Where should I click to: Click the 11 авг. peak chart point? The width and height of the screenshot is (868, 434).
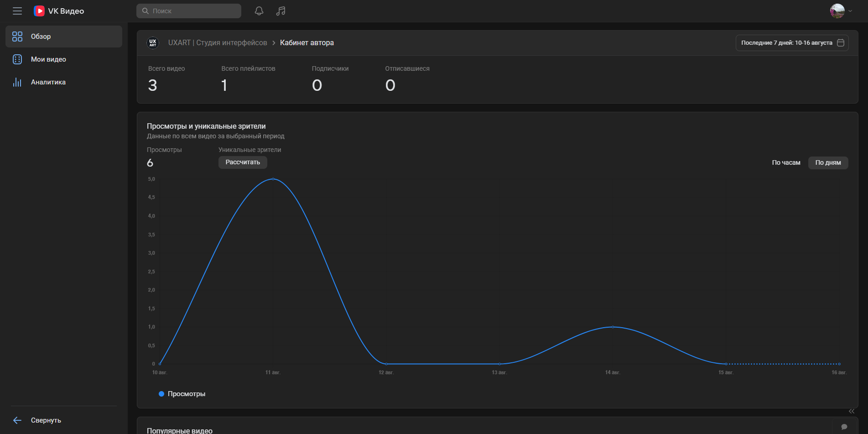(x=273, y=179)
